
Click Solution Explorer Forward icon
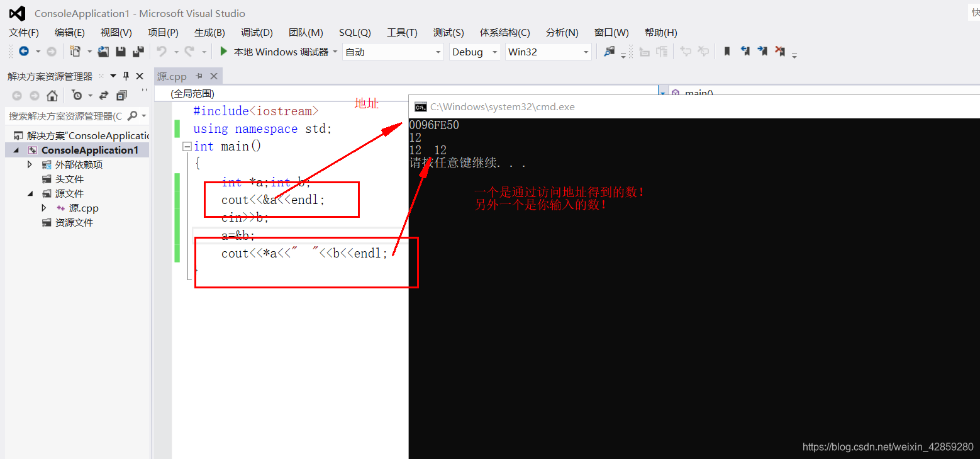[x=35, y=96]
